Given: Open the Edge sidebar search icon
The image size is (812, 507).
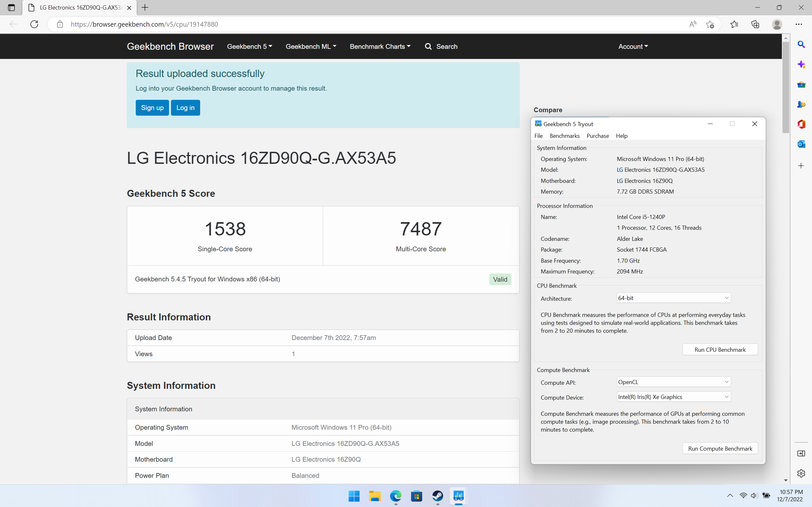Looking at the screenshot, I should pyautogui.click(x=801, y=45).
